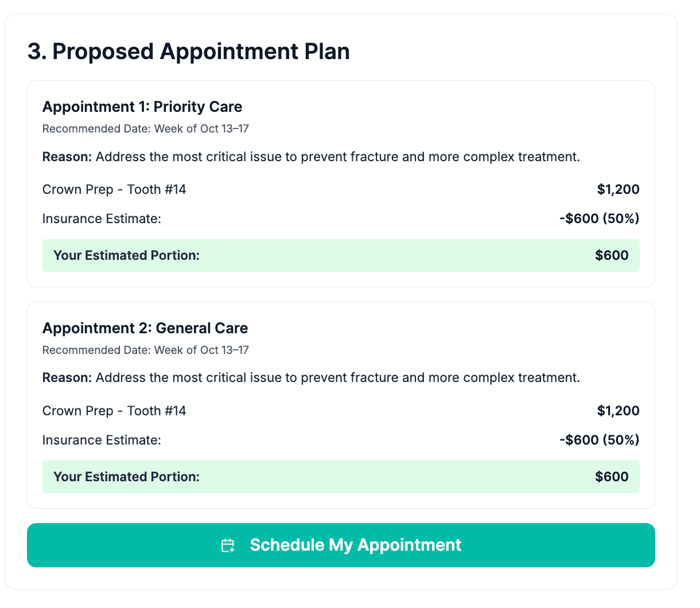This screenshot has width=700, height=608.
Task: Click inside the Appointment 1 card body
Action: (x=341, y=172)
